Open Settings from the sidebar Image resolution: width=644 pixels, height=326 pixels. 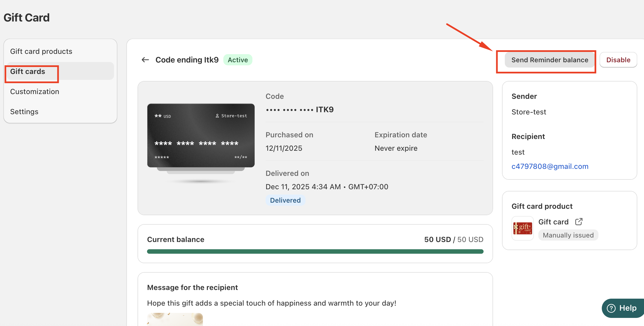(x=24, y=112)
